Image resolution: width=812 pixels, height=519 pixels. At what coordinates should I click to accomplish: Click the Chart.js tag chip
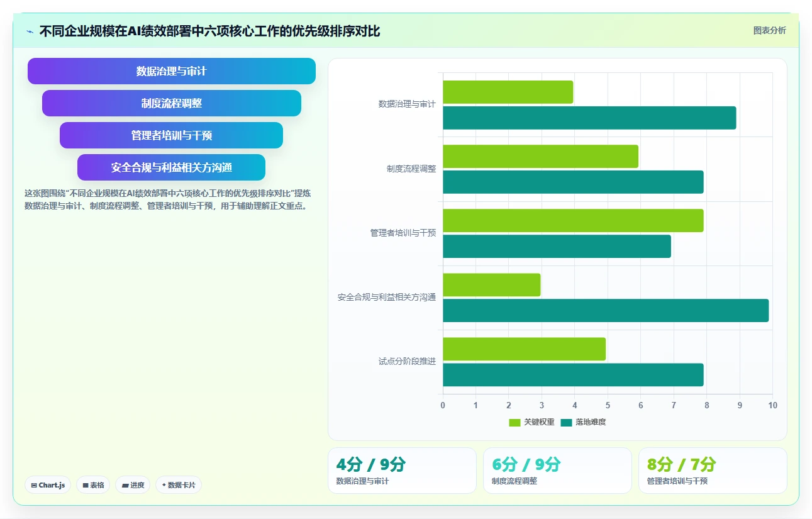(48, 485)
